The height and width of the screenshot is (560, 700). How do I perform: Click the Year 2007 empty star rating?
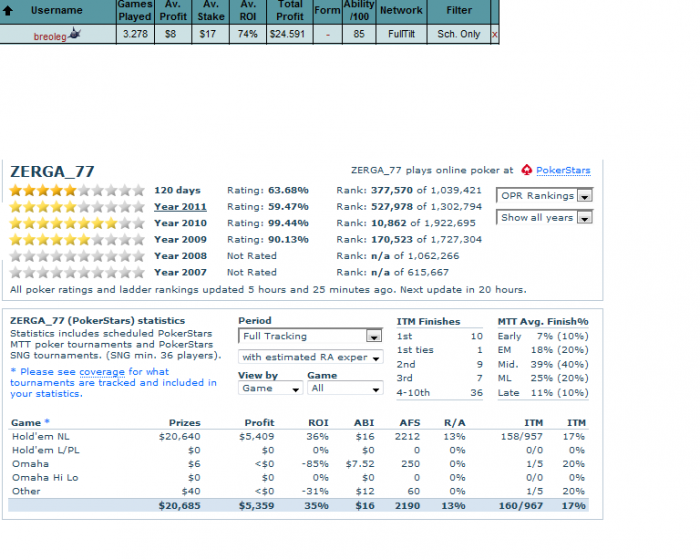pyautogui.click(x=77, y=272)
